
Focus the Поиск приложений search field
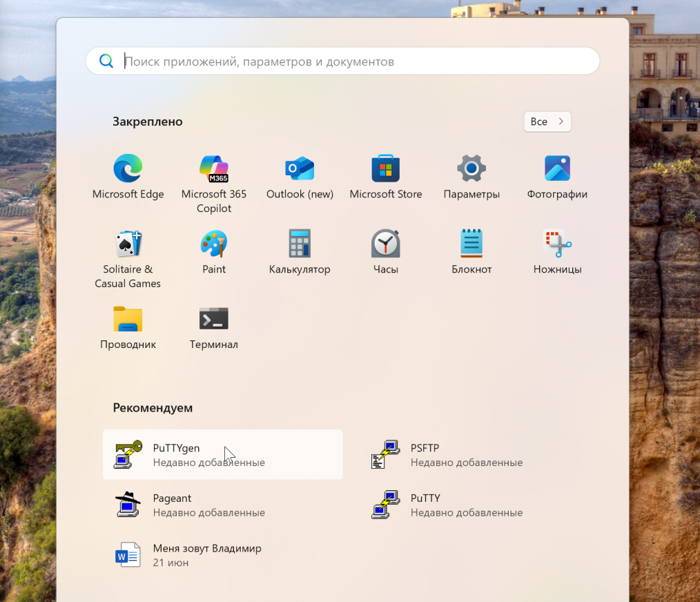pyautogui.click(x=342, y=61)
